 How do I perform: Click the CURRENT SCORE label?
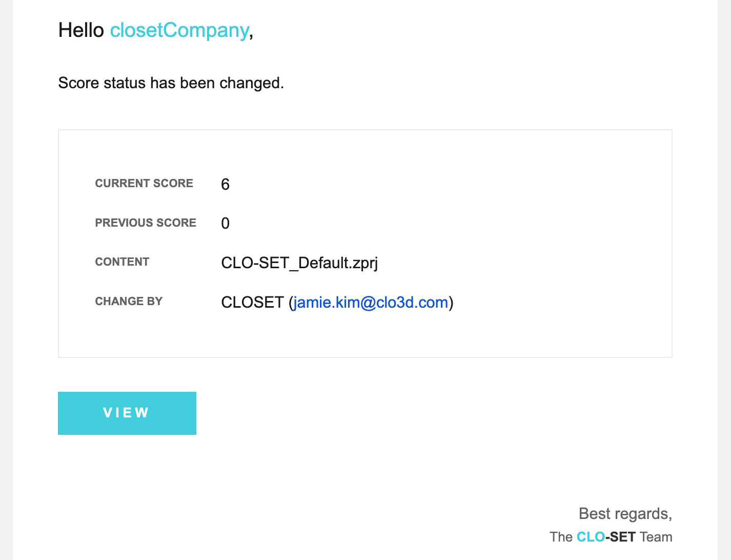point(144,183)
